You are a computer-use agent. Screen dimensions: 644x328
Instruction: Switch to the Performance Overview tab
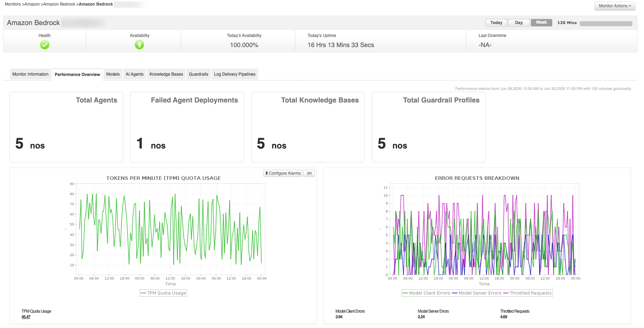point(77,75)
